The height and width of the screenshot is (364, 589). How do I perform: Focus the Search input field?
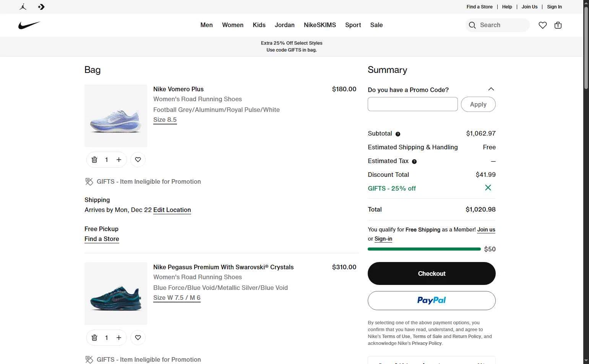498,25
